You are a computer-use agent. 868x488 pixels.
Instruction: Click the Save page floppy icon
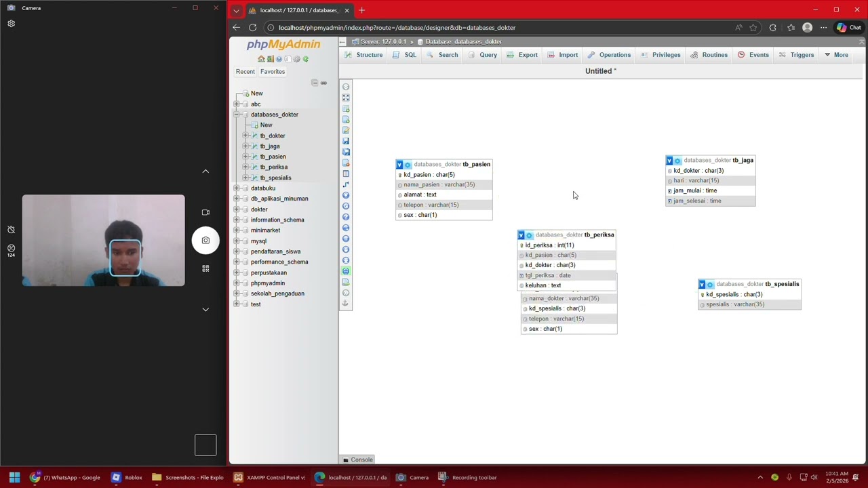pos(346,141)
